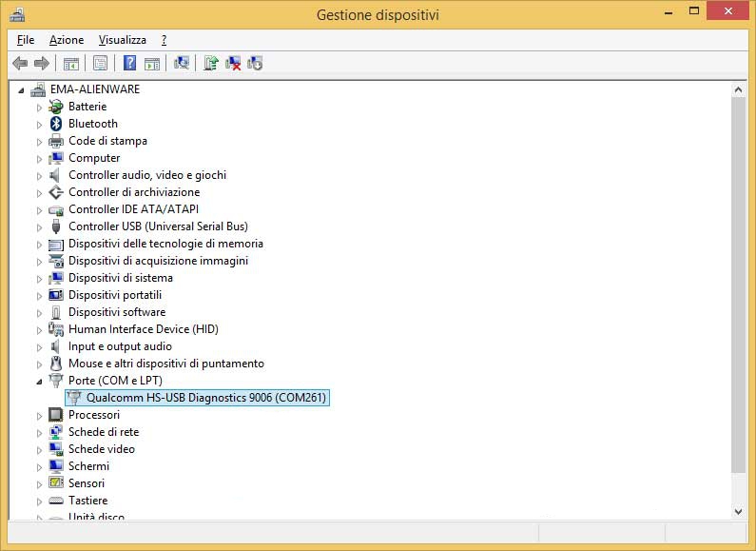Open Properties via the toolbar icon

pyautogui.click(x=100, y=64)
